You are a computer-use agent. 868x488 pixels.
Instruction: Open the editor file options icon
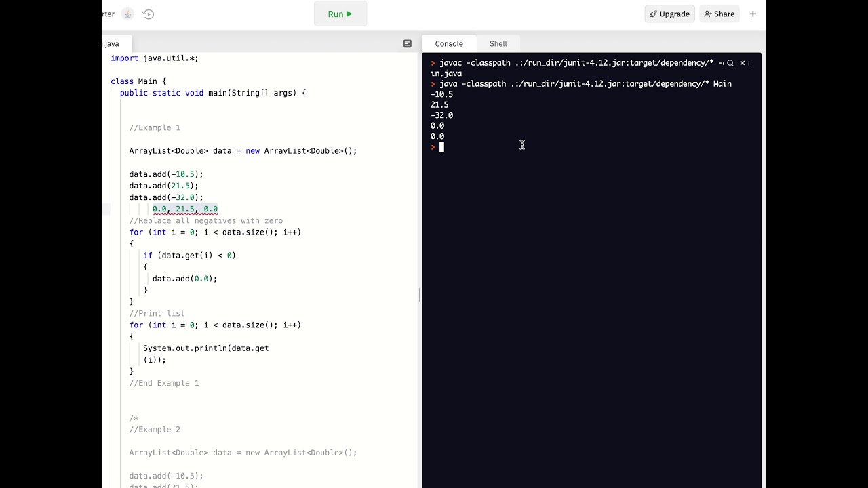pyautogui.click(x=408, y=43)
